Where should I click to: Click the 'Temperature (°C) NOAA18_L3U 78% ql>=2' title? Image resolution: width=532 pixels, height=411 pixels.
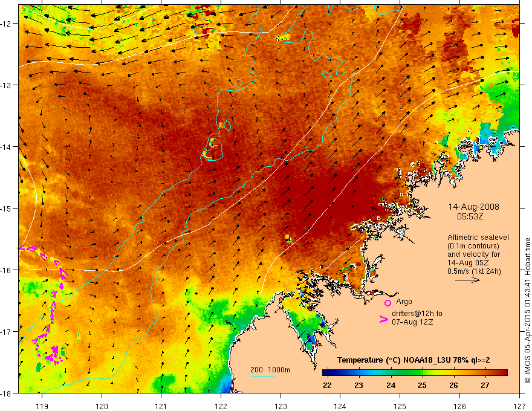coord(414,360)
